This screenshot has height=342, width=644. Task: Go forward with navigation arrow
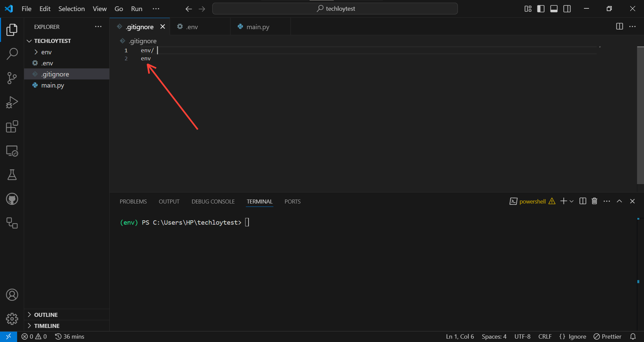(x=202, y=9)
